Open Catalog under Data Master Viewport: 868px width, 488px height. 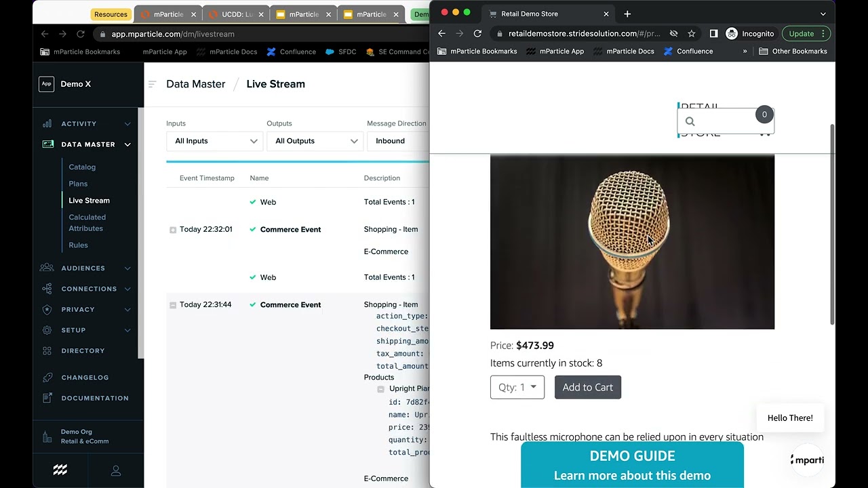(x=82, y=167)
